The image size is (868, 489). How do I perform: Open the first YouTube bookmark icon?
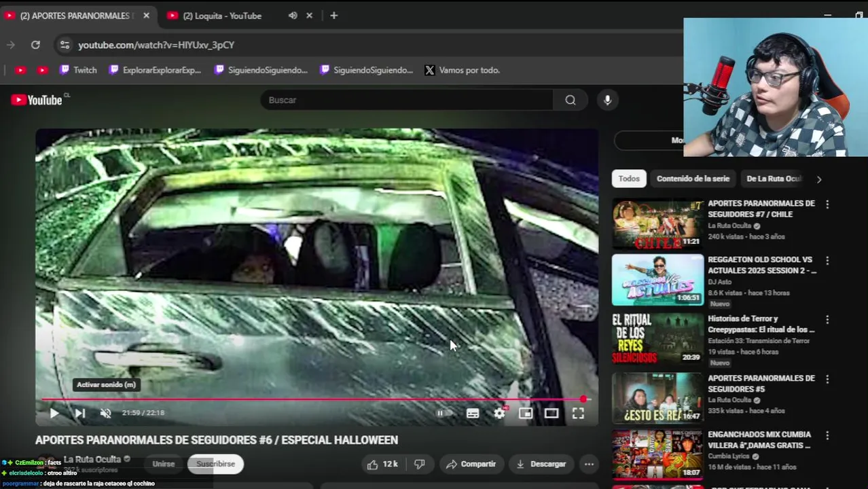click(20, 70)
